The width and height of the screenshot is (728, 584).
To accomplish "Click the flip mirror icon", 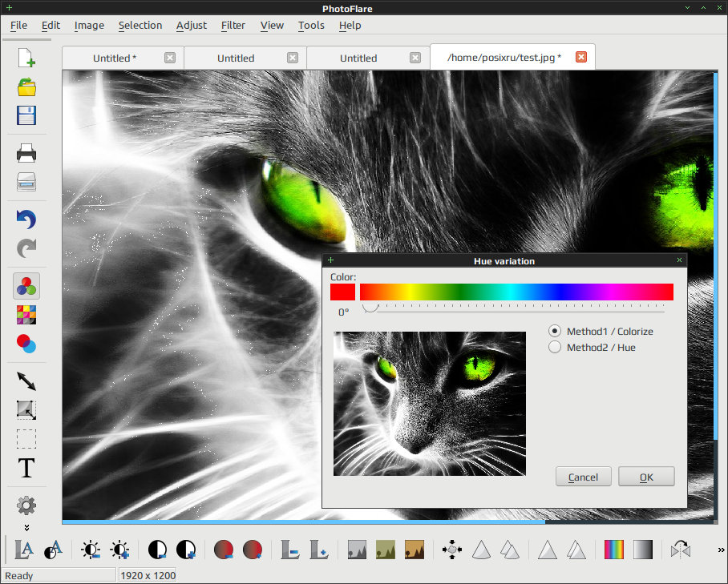I will point(681,550).
